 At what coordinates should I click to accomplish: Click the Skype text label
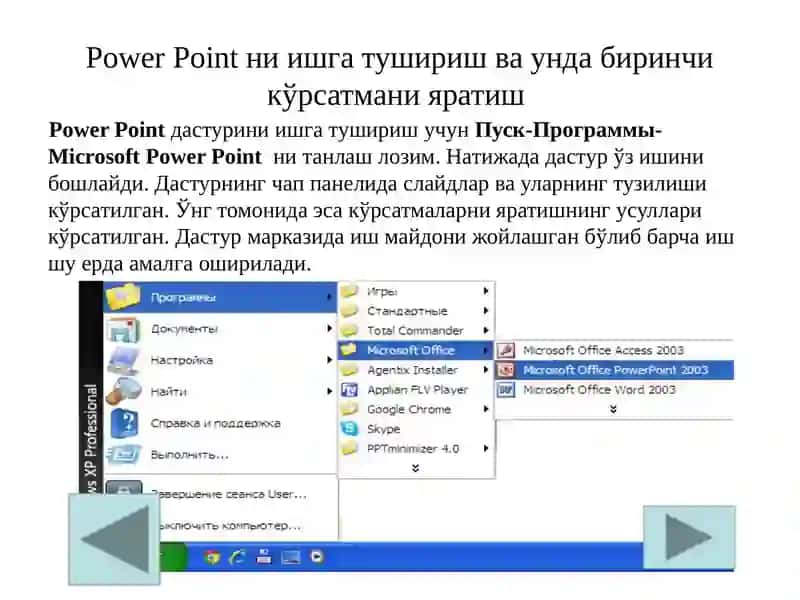(x=383, y=430)
